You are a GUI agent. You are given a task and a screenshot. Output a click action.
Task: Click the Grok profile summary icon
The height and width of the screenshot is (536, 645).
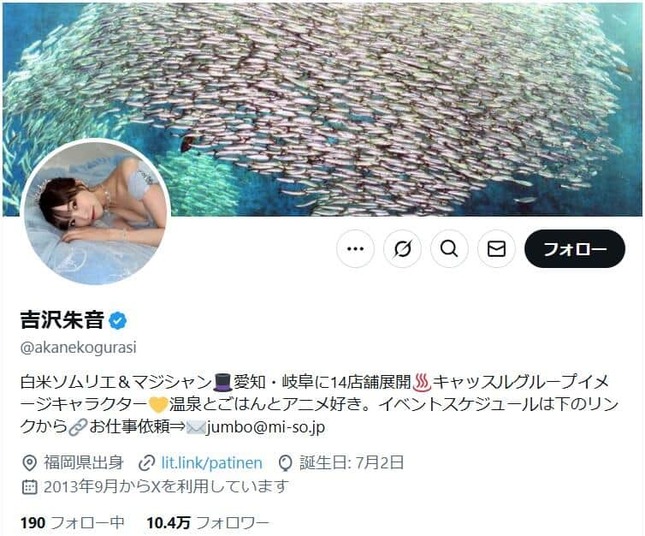pyautogui.click(x=402, y=249)
